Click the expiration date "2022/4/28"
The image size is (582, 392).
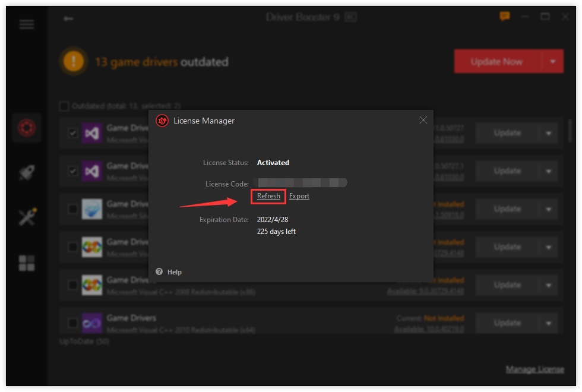(x=273, y=220)
